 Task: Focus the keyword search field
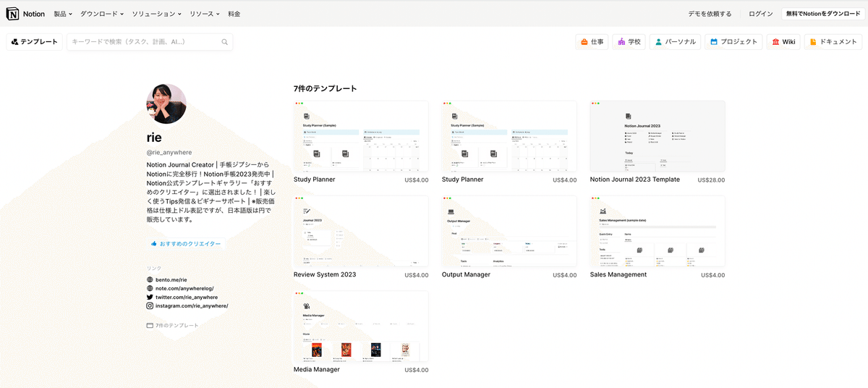click(x=150, y=42)
